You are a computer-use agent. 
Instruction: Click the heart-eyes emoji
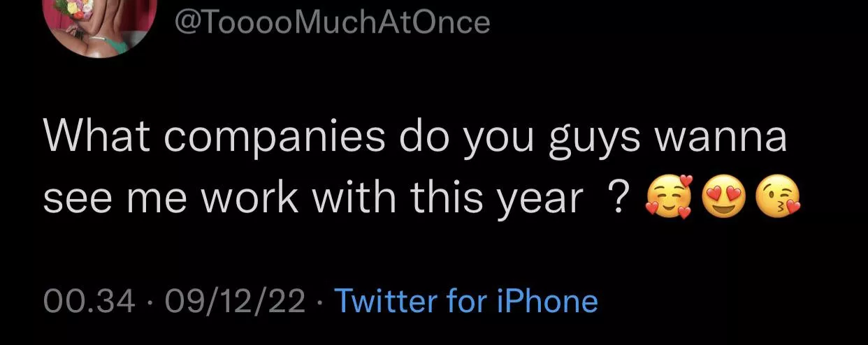click(723, 198)
